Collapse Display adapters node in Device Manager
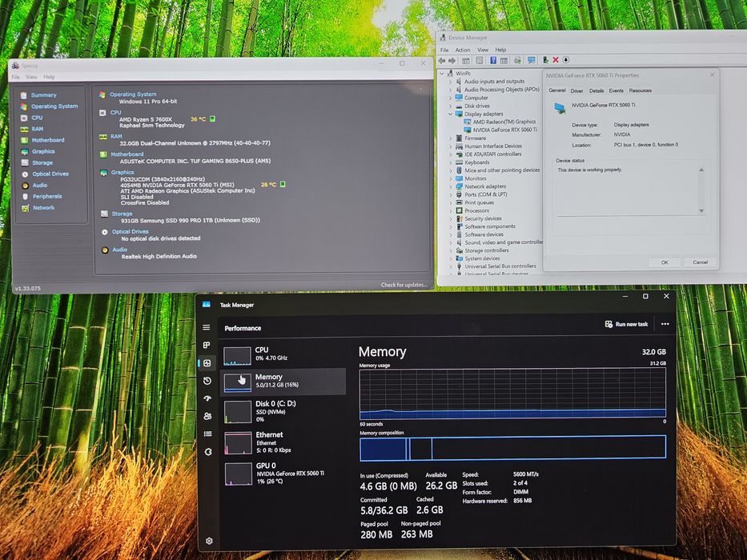The image size is (747, 560). (450, 114)
